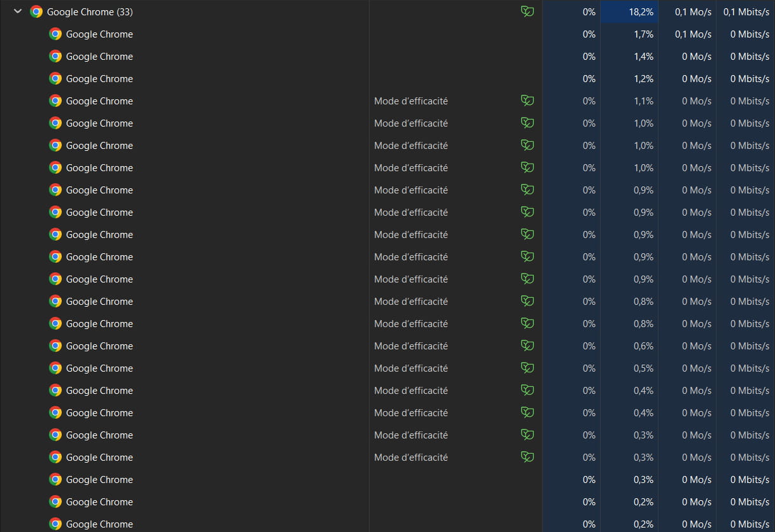This screenshot has height=532, width=775.
Task: Click 0,1 Mo/s disk cell in 1,7% row
Action: (687, 34)
